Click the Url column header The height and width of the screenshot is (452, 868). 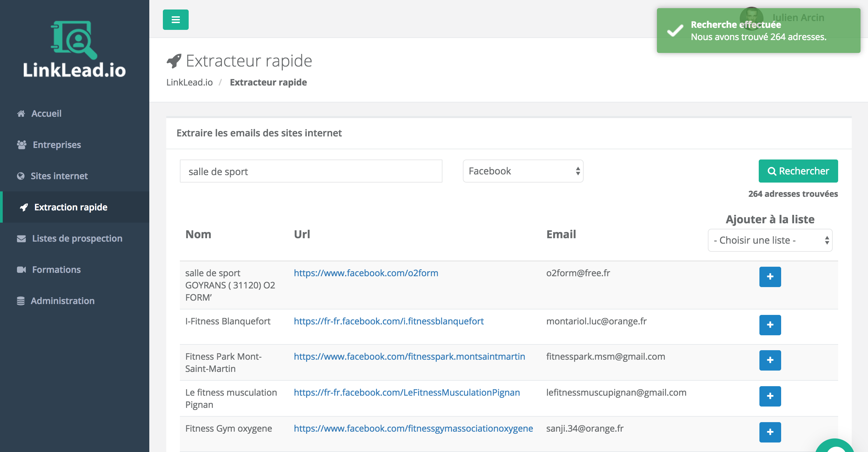pos(302,234)
